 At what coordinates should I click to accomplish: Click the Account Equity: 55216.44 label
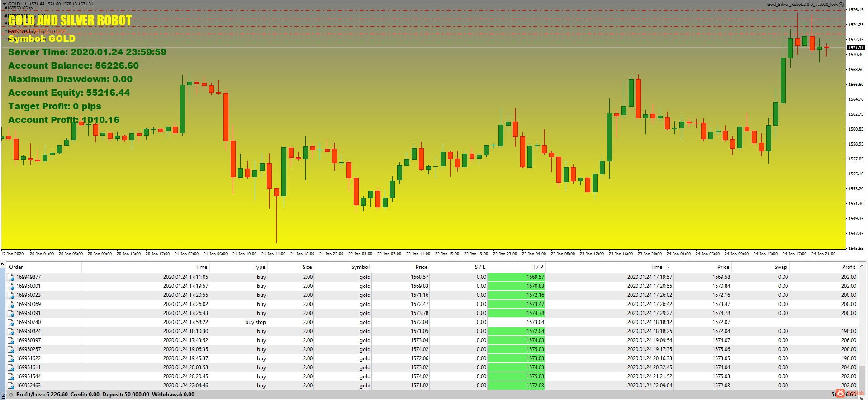coord(69,93)
